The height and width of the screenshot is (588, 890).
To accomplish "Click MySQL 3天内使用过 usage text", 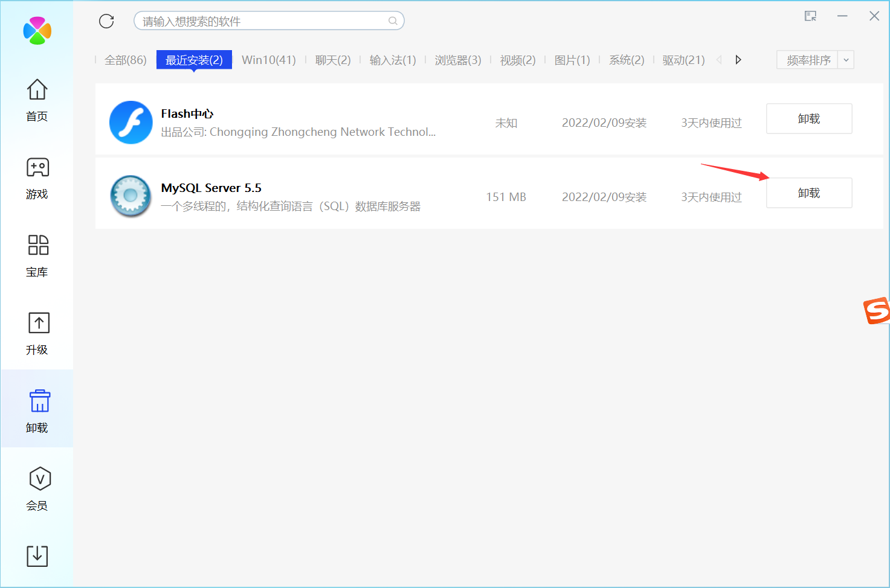I will point(711,197).
